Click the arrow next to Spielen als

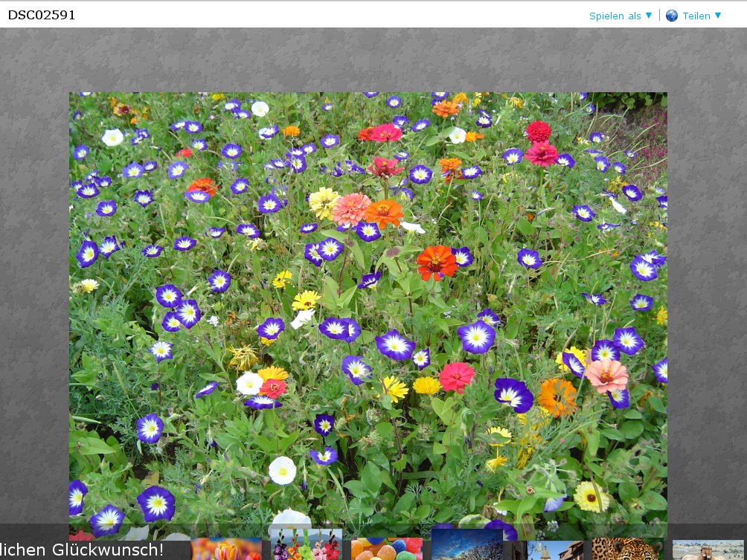tap(649, 16)
